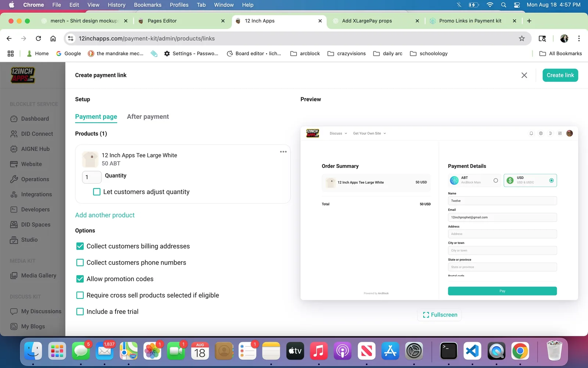Launch Visual Studio Code from the dock
588x368 pixels.
point(473,351)
